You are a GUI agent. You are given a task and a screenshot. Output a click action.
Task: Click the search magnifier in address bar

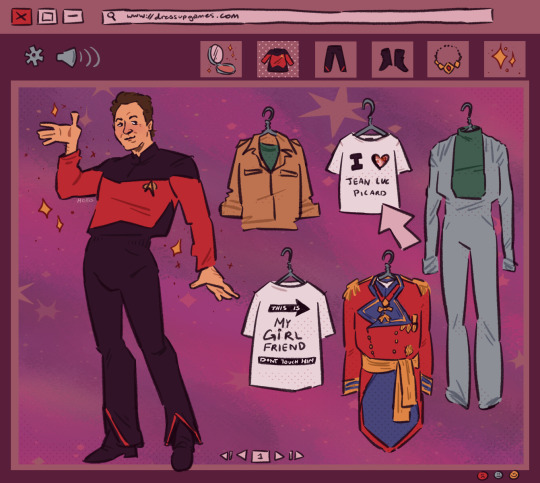pyautogui.click(x=111, y=16)
